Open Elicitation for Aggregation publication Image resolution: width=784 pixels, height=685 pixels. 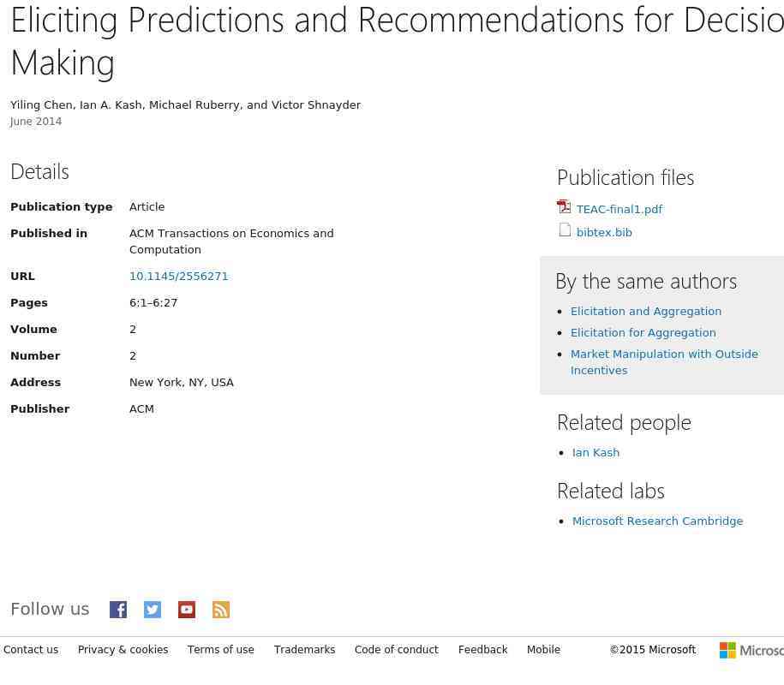coord(643,333)
